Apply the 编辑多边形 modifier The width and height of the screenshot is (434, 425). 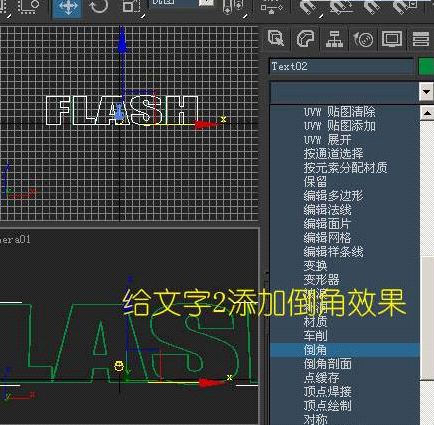tap(333, 195)
